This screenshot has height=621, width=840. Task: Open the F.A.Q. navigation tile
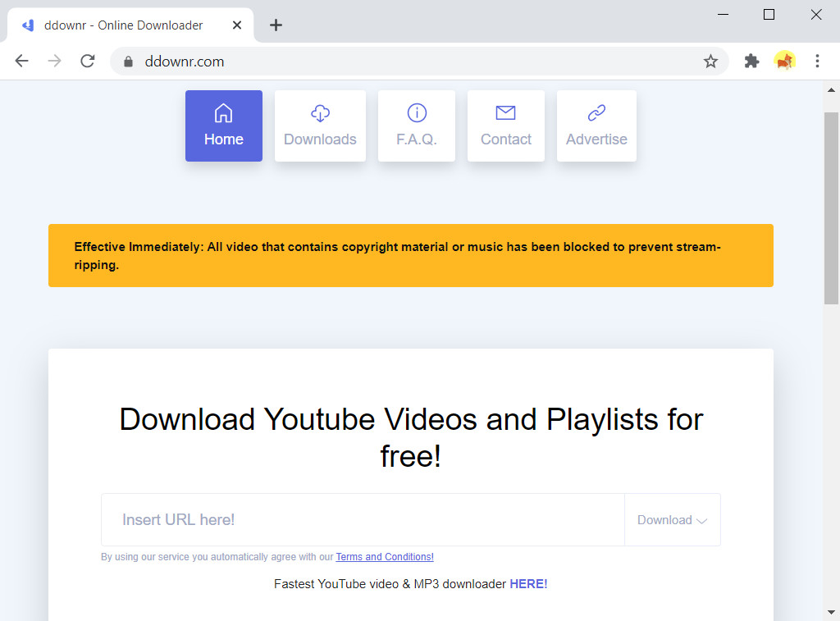[416, 126]
